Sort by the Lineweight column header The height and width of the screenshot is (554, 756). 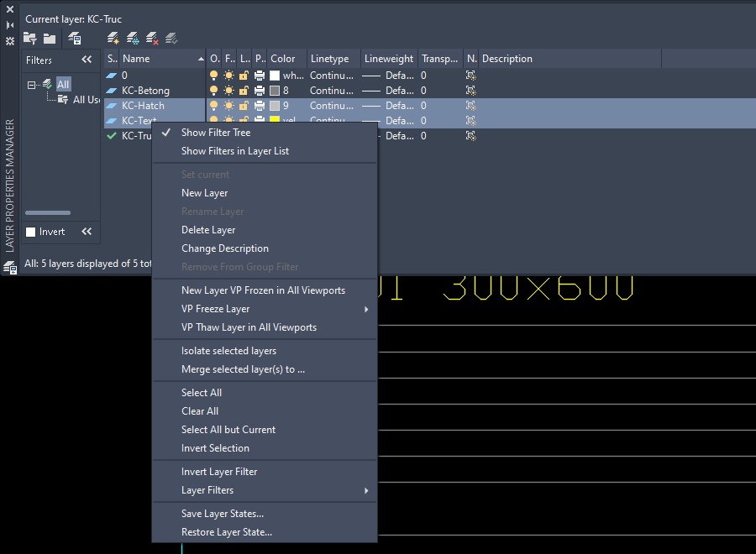[x=389, y=59]
